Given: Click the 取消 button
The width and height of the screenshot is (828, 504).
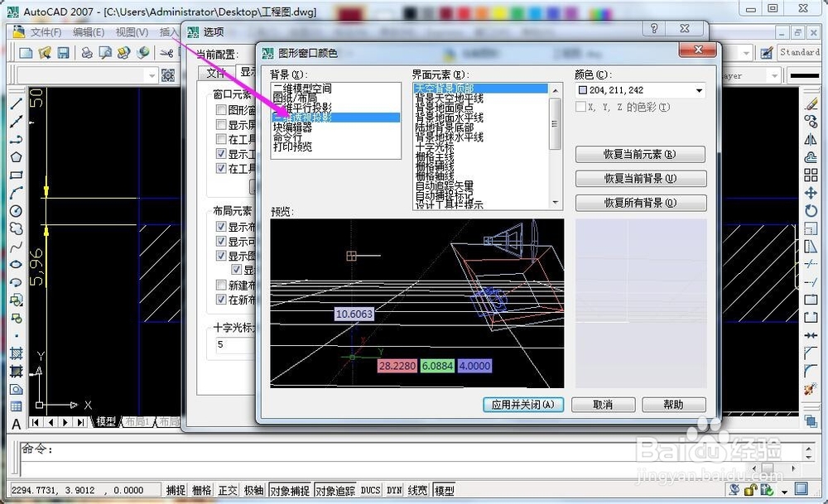Looking at the screenshot, I should (x=603, y=405).
